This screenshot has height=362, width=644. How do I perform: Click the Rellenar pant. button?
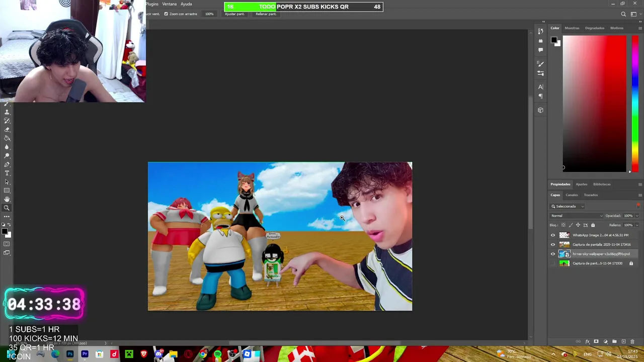[x=266, y=14]
